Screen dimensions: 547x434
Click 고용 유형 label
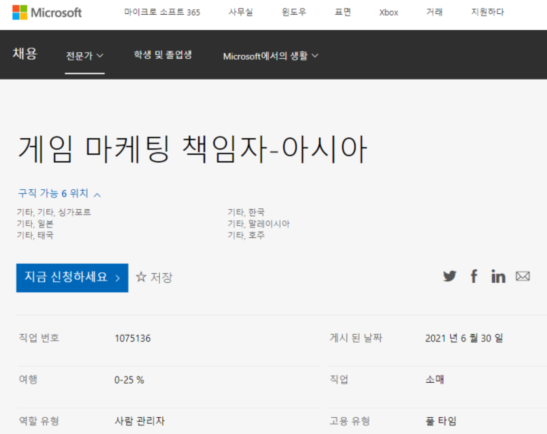[x=350, y=421]
